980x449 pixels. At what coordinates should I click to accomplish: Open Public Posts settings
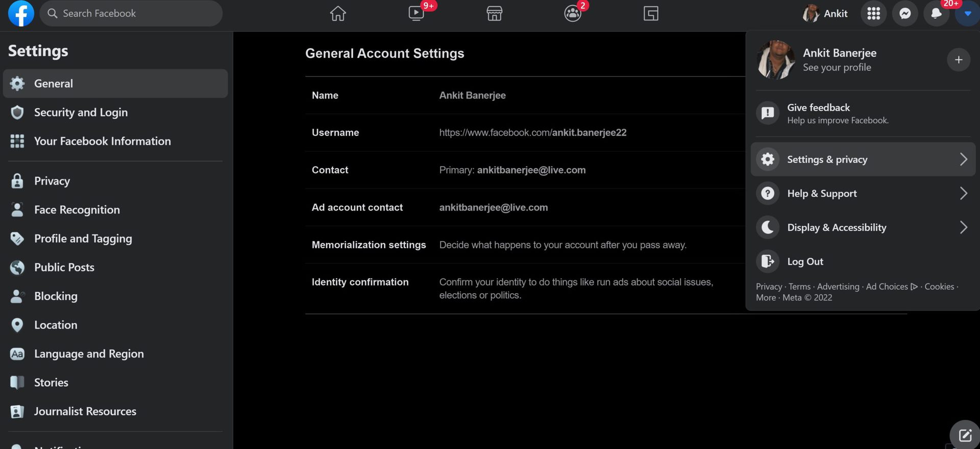point(115,267)
